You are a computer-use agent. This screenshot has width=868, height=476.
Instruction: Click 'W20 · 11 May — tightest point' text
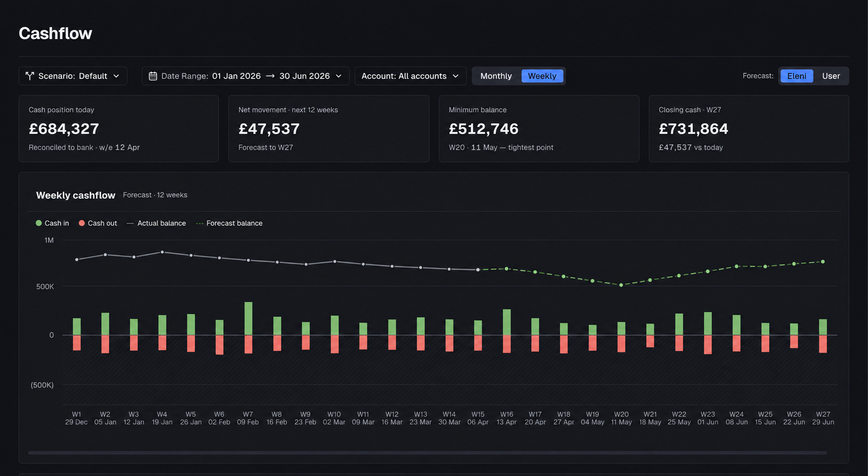501,148
